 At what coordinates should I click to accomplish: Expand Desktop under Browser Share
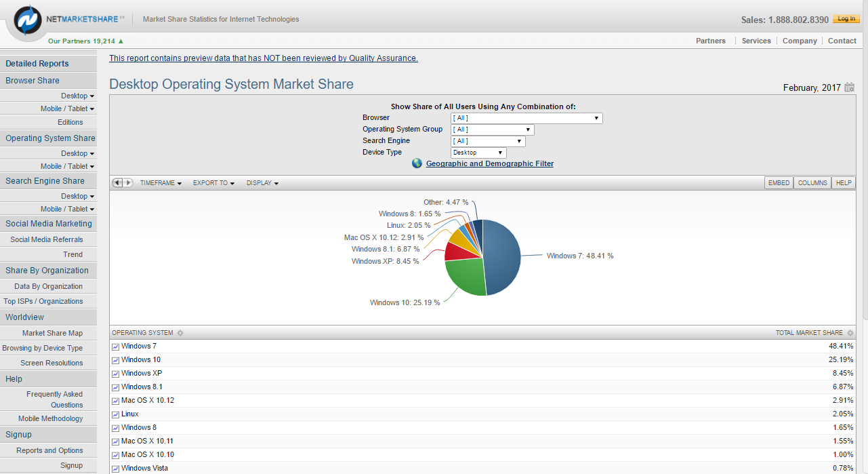[77, 96]
